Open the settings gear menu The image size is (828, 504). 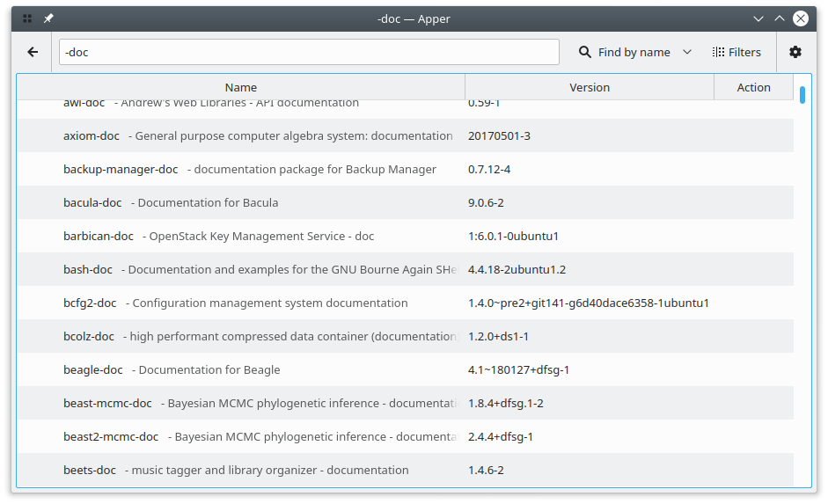click(x=795, y=52)
